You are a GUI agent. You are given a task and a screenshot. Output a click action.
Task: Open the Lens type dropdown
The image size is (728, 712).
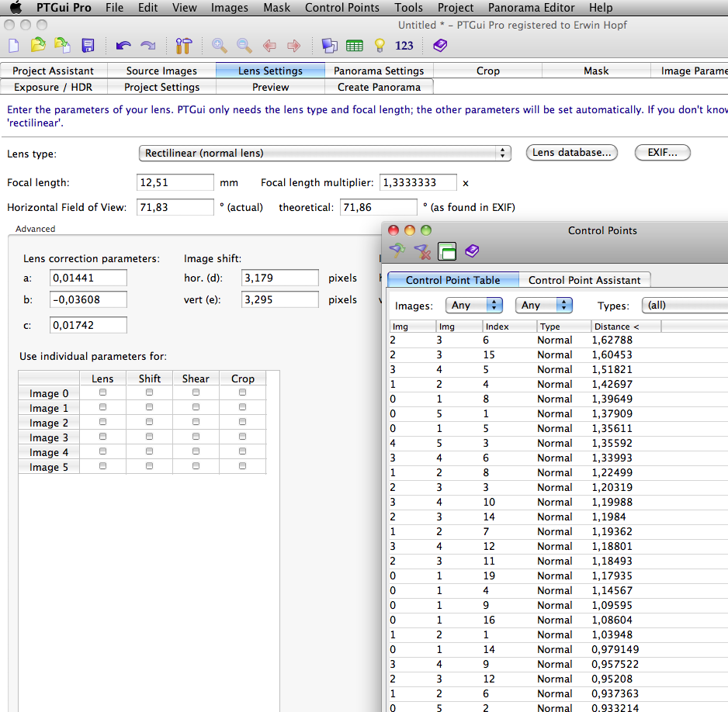tap(324, 153)
